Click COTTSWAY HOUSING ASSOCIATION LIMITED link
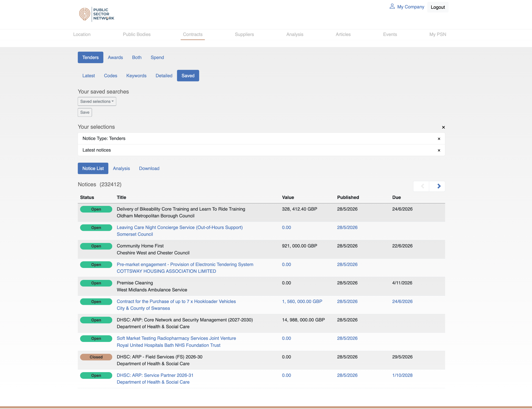This screenshot has height=409, width=532. (167, 271)
